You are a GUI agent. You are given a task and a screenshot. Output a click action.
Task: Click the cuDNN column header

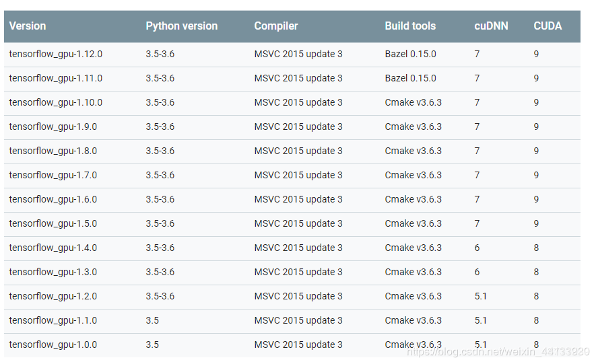point(491,26)
